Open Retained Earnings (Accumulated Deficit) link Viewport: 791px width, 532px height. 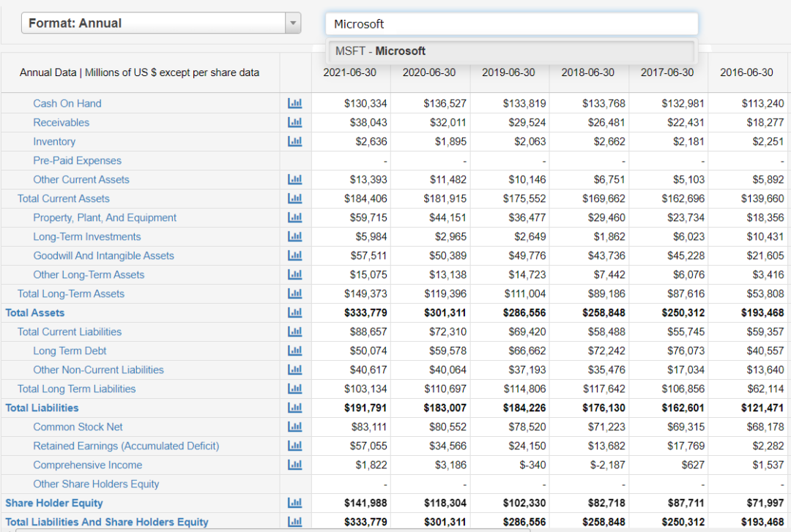126,446
